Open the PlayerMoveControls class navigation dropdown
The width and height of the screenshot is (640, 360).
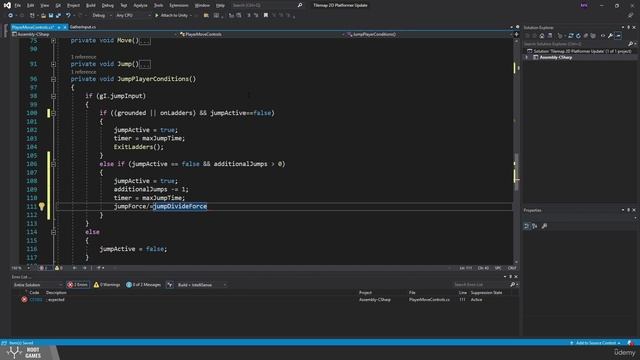[x=261, y=34]
